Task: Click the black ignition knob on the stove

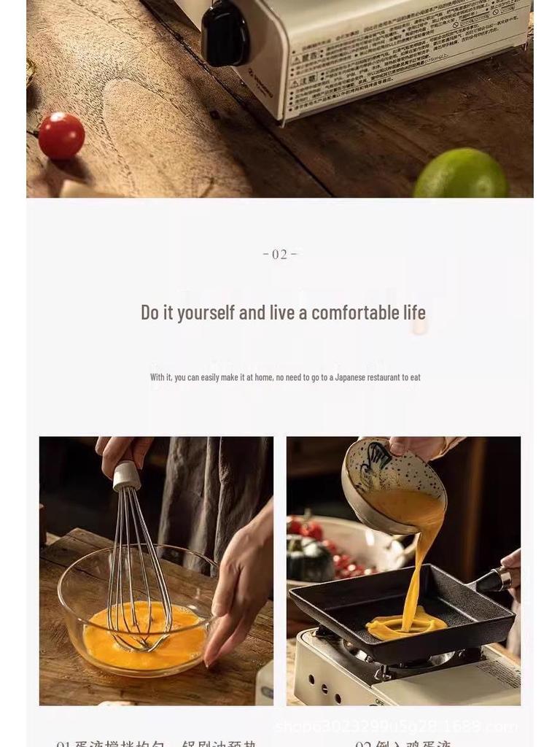Action: 225,32
